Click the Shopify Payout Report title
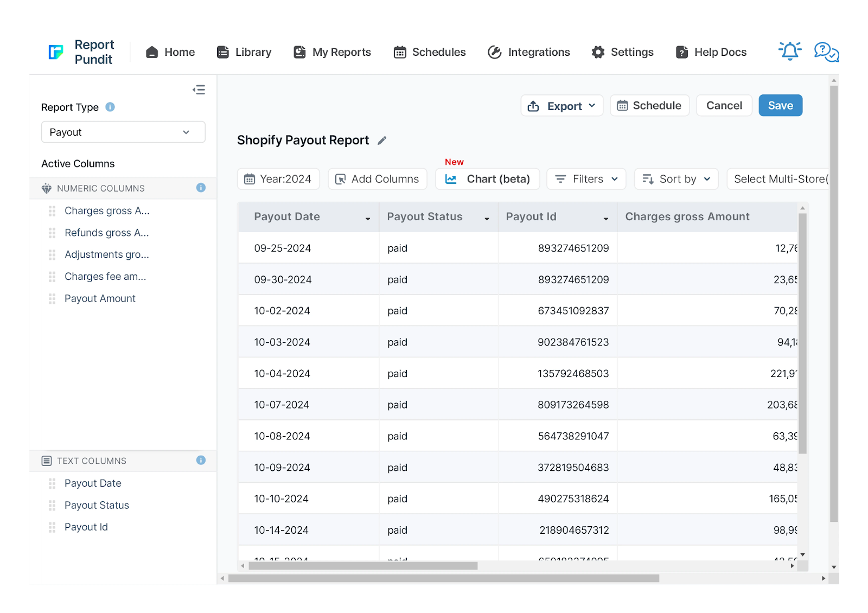Image resolution: width=868 pixels, height=613 pixels. (303, 140)
